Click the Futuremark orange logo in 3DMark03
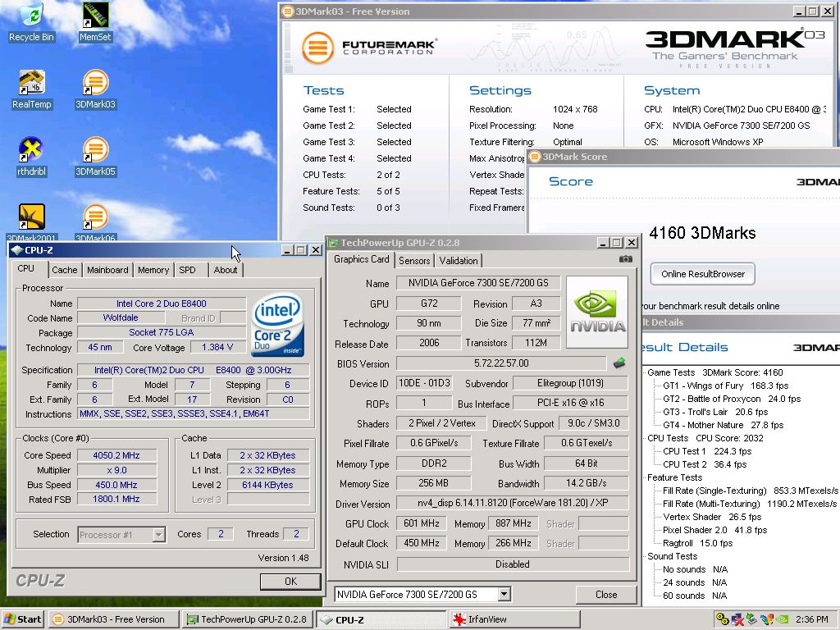Image resolution: width=840 pixels, height=630 pixels. pyautogui.click(x=317, y=48)
